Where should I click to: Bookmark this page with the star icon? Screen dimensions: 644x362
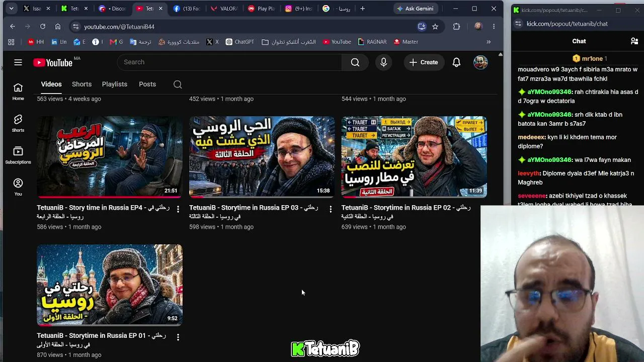[x=435, y=27]
